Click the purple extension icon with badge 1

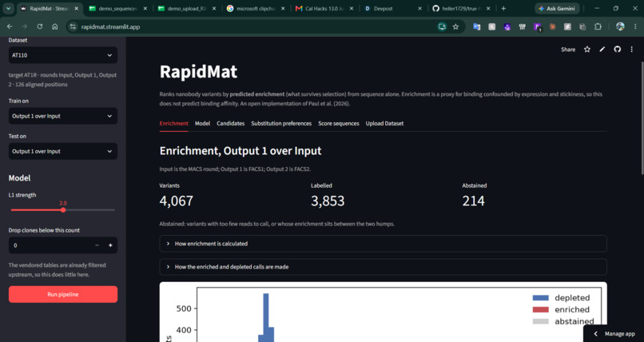tap(537, 27)
